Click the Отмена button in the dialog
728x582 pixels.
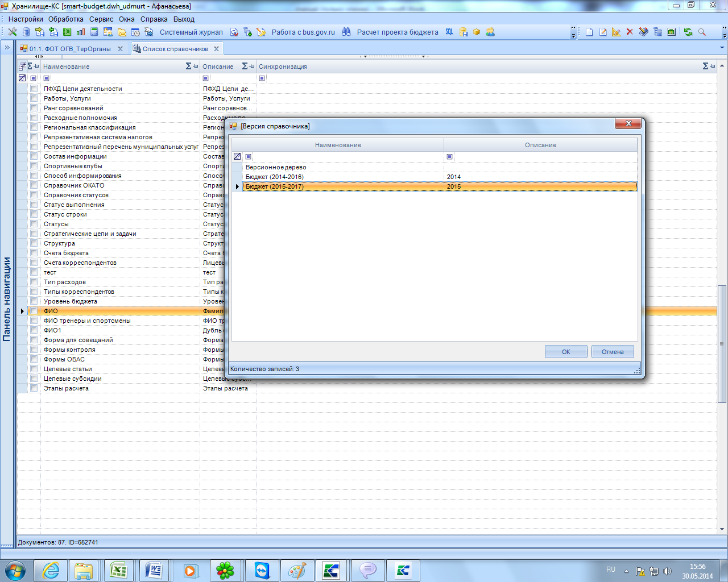point(613,351)
